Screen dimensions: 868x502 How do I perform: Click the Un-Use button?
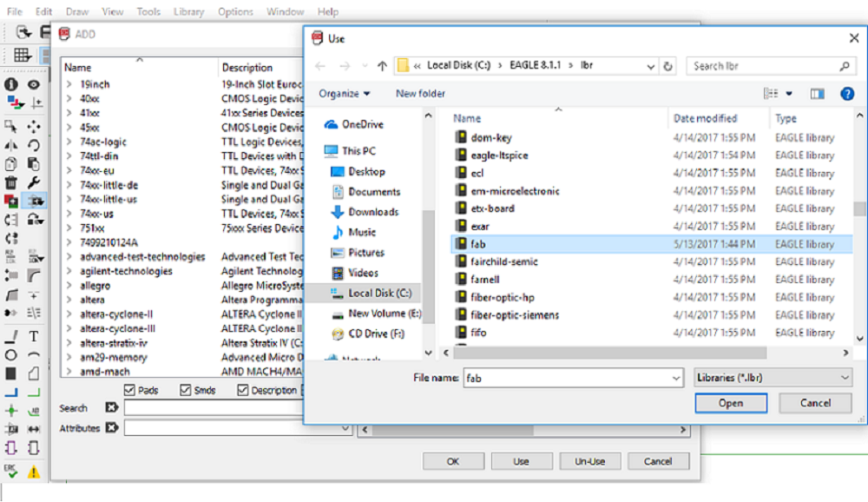(x=589, y=461)
